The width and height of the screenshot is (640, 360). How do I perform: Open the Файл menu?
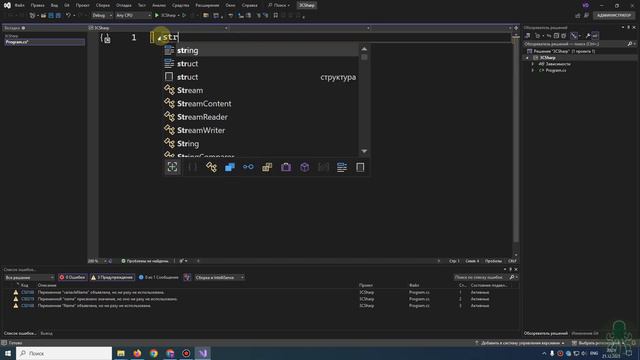[19, 5]
